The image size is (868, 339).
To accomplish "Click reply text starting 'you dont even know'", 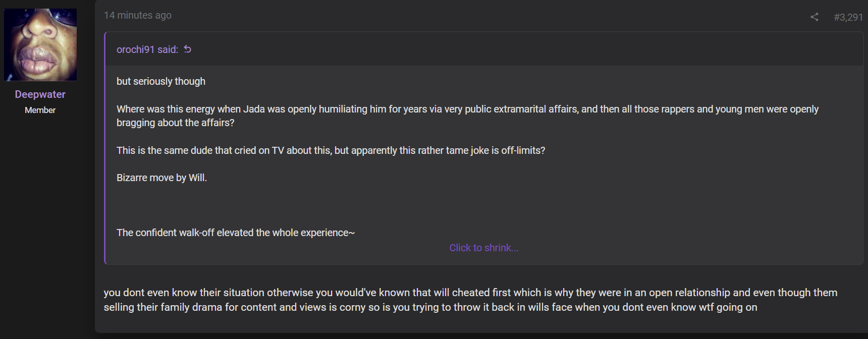I will pos(470,293).
